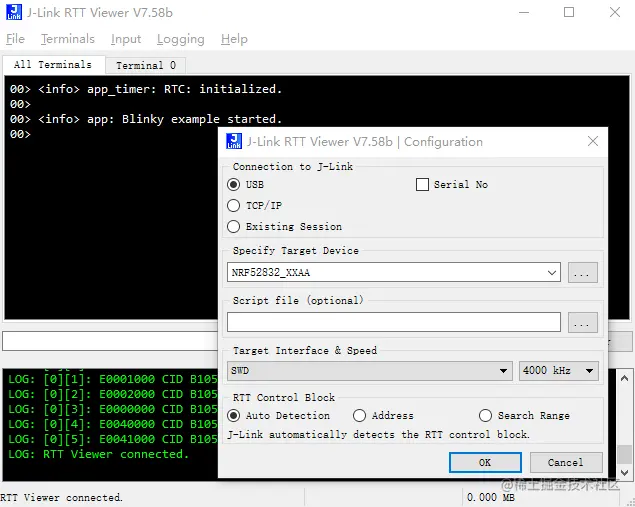Select USB connection radio button
The width and height of the screenshot is (635, 507).
tap(234, 185)
